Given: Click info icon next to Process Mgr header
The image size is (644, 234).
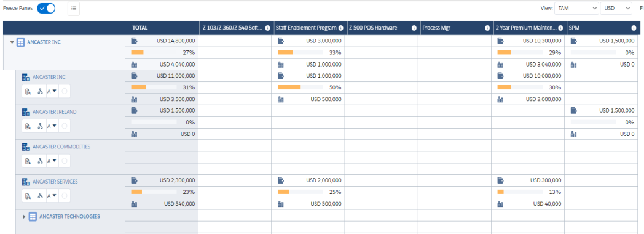Looking at the screenshot, I should coord(487,28).
